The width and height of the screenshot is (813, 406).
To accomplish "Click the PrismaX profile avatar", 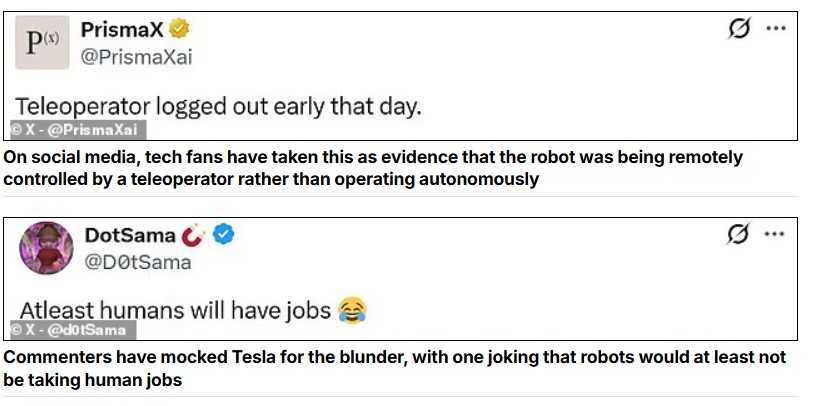I will [45, 43].
